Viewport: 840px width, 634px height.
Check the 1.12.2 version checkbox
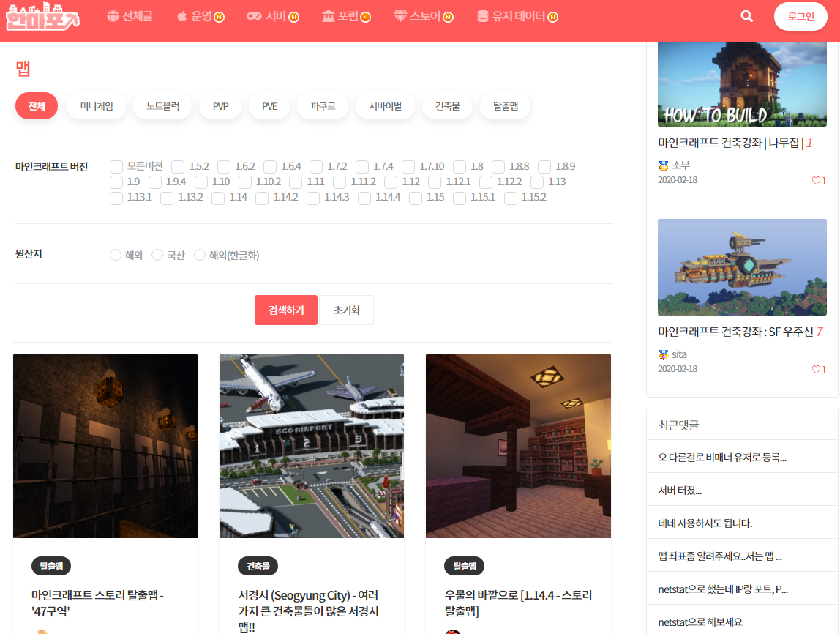486,182
